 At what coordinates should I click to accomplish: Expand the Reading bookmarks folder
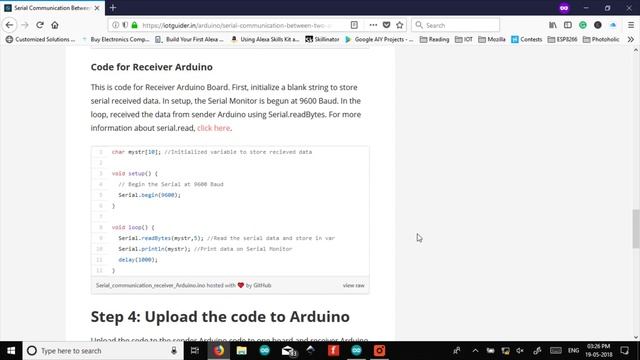(434, 39)
